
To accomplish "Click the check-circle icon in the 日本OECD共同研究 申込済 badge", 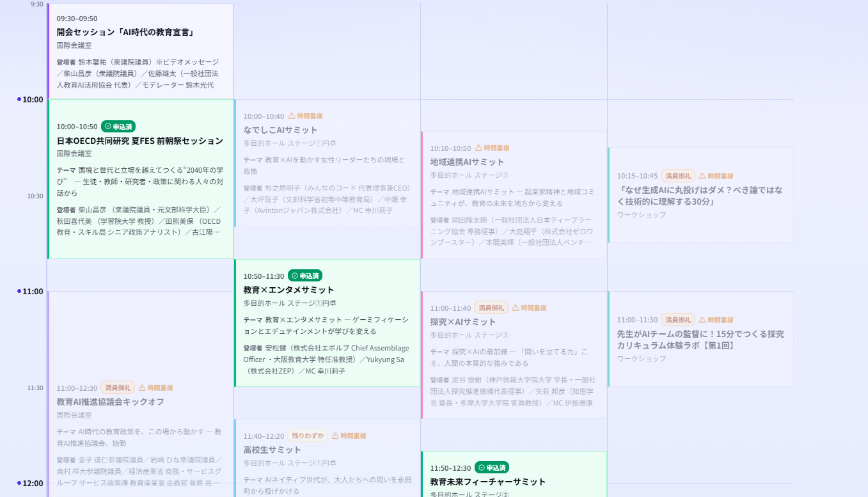I will (108, 127).
